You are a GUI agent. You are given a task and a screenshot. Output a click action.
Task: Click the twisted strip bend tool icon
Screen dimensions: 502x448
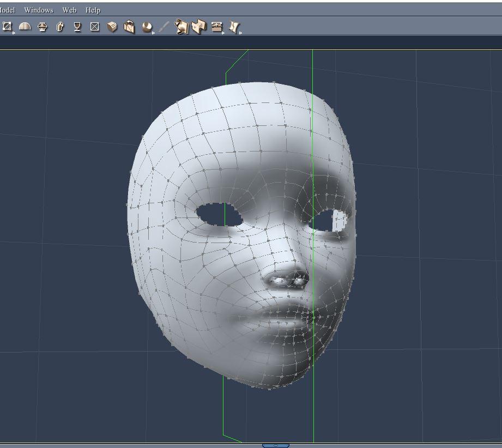point(234,27)
